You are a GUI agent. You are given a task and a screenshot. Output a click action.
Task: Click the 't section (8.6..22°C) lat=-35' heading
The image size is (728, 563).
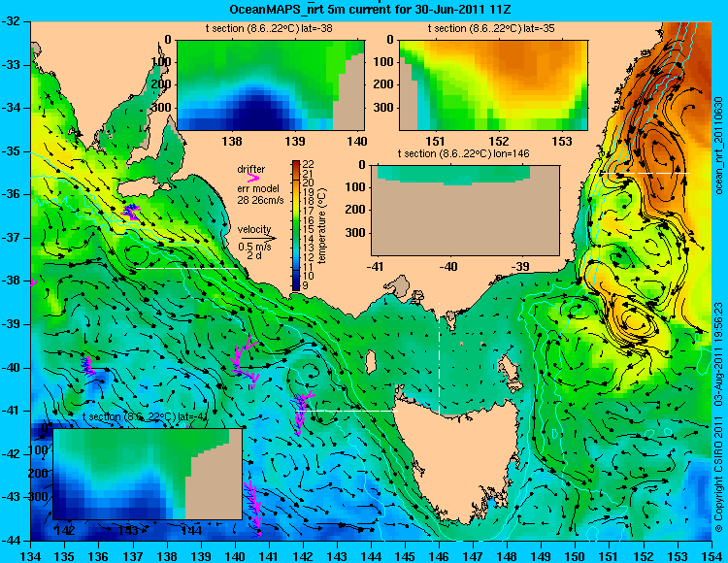491,29
